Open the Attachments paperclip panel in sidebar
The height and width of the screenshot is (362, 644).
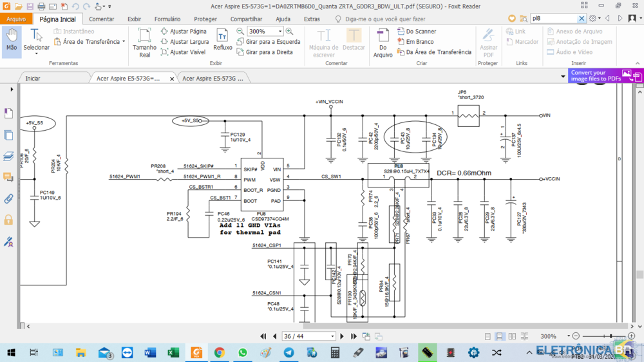pyautogui.click(x=9, y=198)
